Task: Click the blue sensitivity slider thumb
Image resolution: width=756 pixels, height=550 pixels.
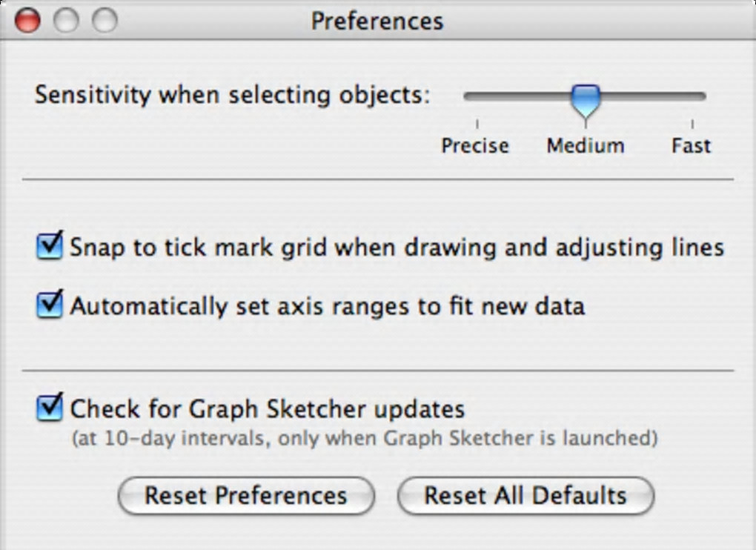Action: click(586, 99)
